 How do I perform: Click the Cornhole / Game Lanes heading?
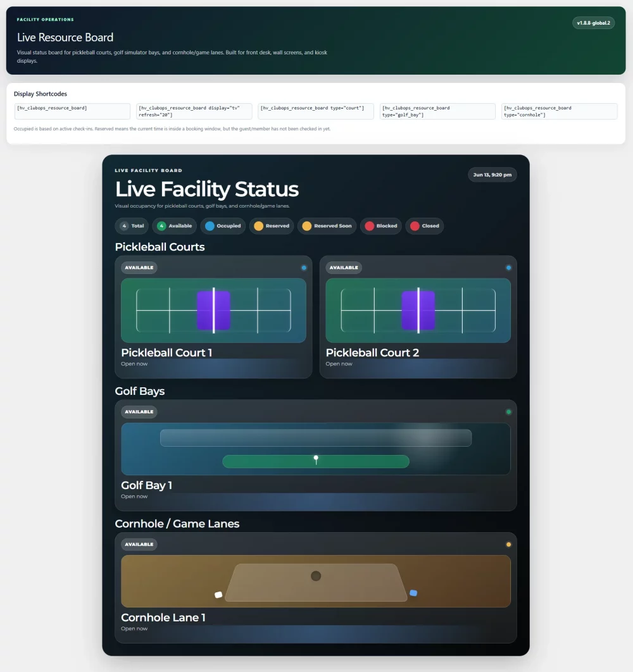[x=177, y=524]
